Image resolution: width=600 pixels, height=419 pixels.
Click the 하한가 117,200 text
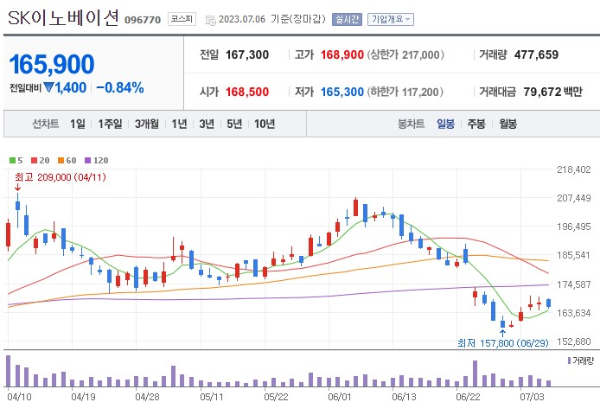pyautogui.click(x=406, y=92)
